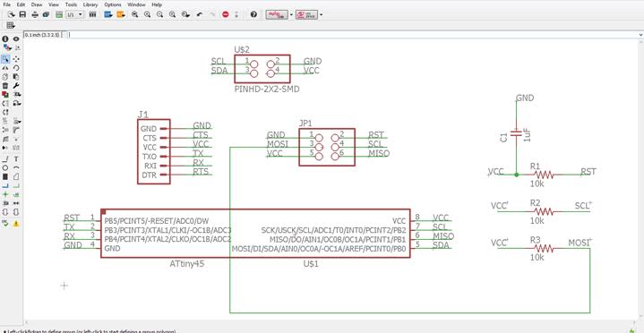This screenshot has width=644, height=333.
Task: Click the Help question mark icon
Action: [x=253, y=14]
